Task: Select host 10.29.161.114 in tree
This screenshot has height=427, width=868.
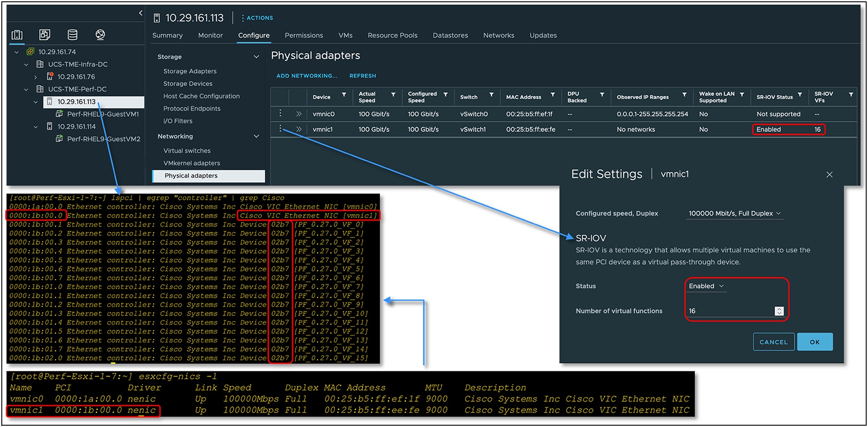Action: click(76, 127)
